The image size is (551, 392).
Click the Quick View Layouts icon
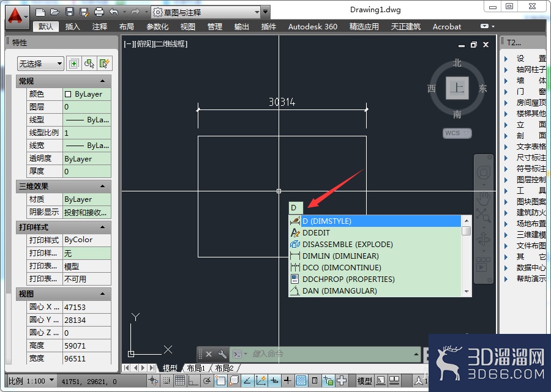pos(381,380)
